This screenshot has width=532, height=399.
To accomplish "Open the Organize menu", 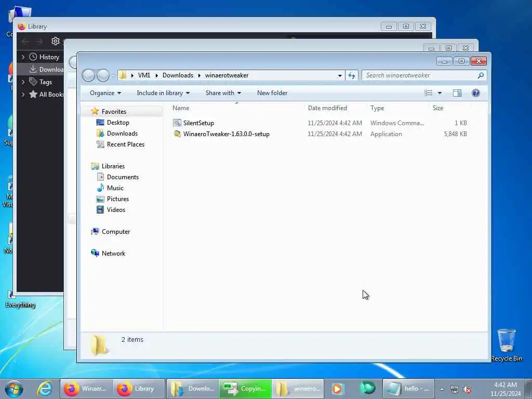I will coord(105,93).
